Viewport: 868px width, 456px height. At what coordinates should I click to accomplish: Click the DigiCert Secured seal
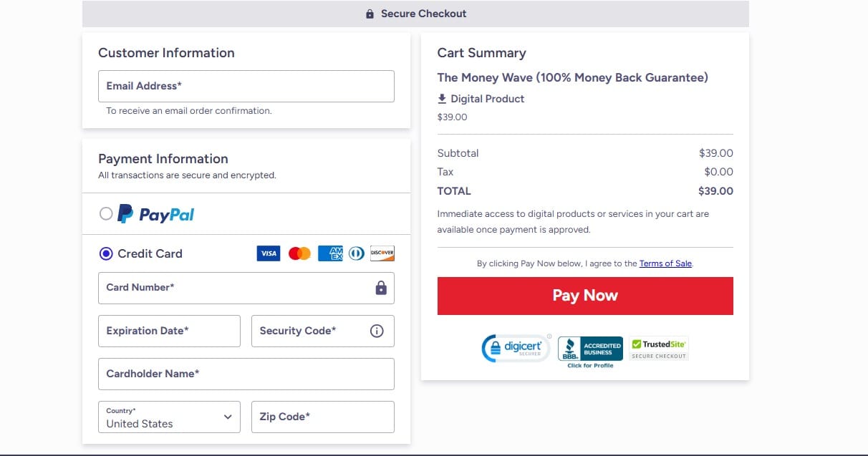point(516,348)
